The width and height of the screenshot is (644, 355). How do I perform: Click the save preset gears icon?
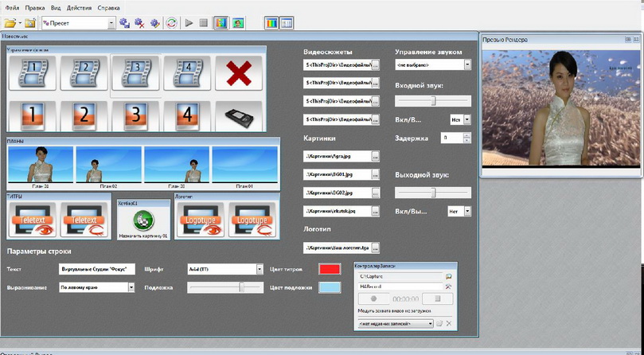pos(124,23)
